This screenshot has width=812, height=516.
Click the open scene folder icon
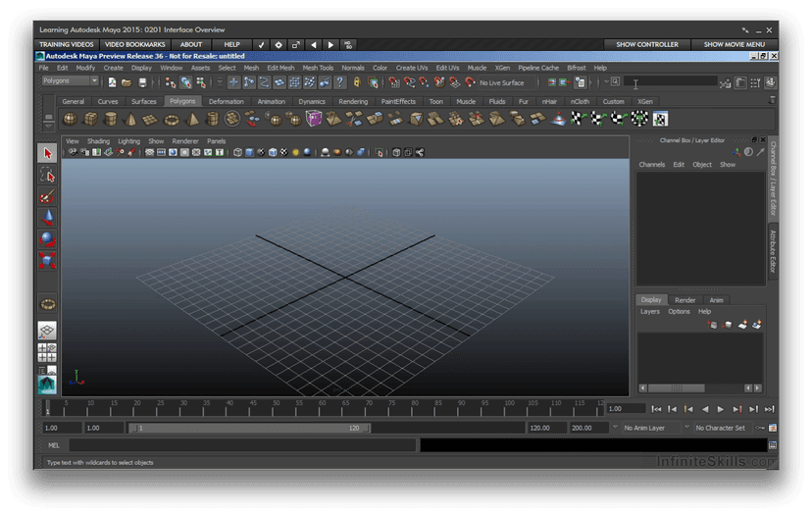pos(127,82)
